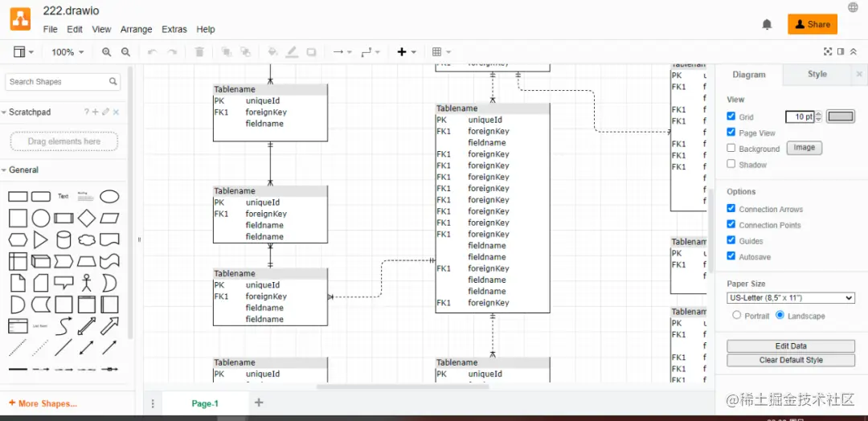The image size is (868, 421).
Task: Open the insert plus dropdown
Action: (x=407, y=52)
